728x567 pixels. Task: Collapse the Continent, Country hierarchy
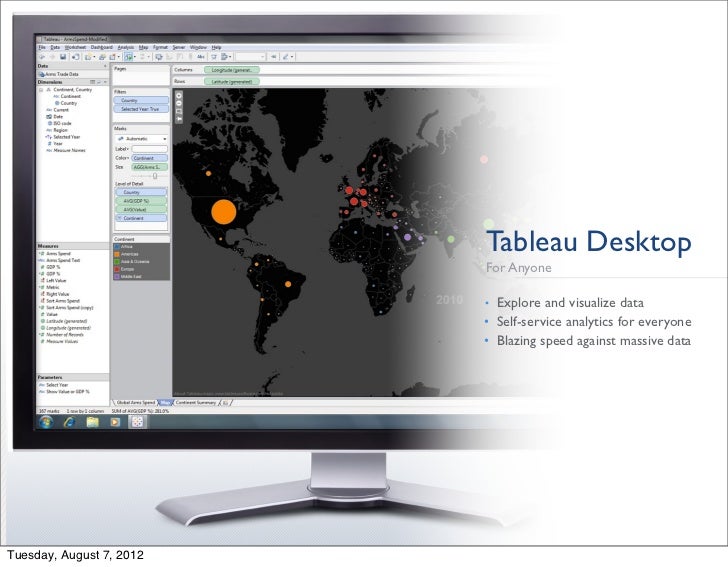[41, 90]
